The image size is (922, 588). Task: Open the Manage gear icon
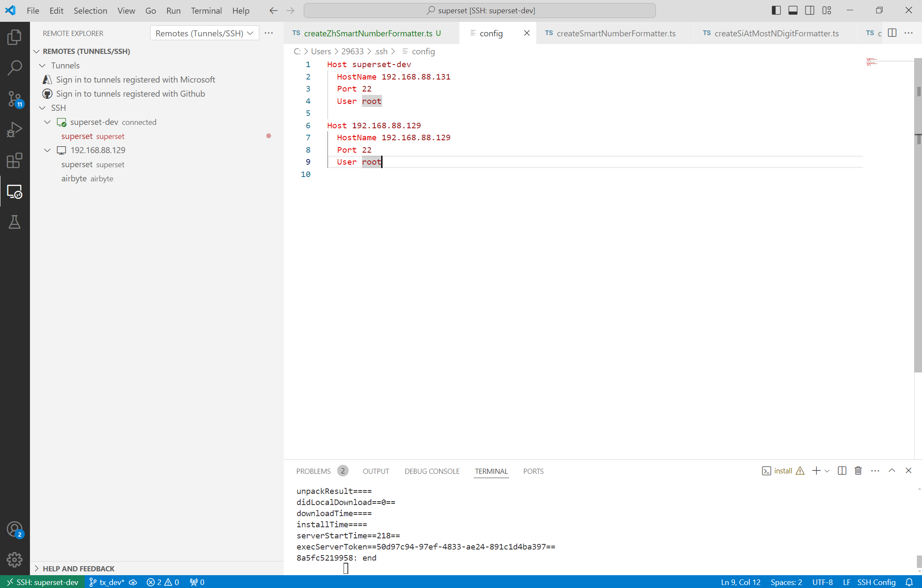point(15,559)
